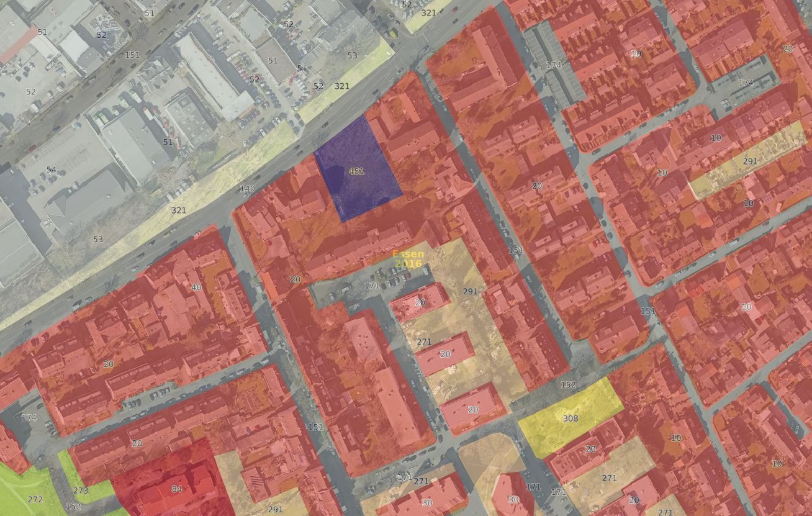Select street label 151 right of Essen 2016
The image size is (812, 516).
pyautogui.click(x=515, y=250)
